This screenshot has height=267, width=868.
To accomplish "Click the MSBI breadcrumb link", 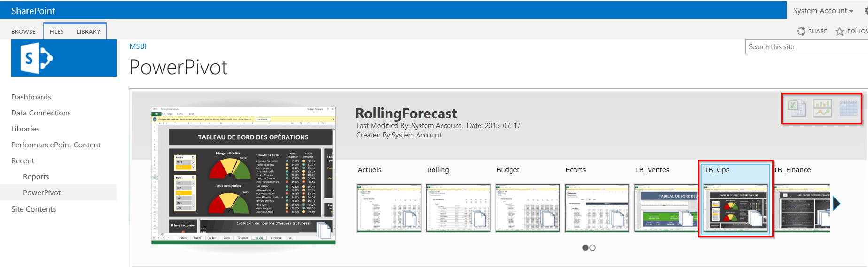I will tap(138, 46).
